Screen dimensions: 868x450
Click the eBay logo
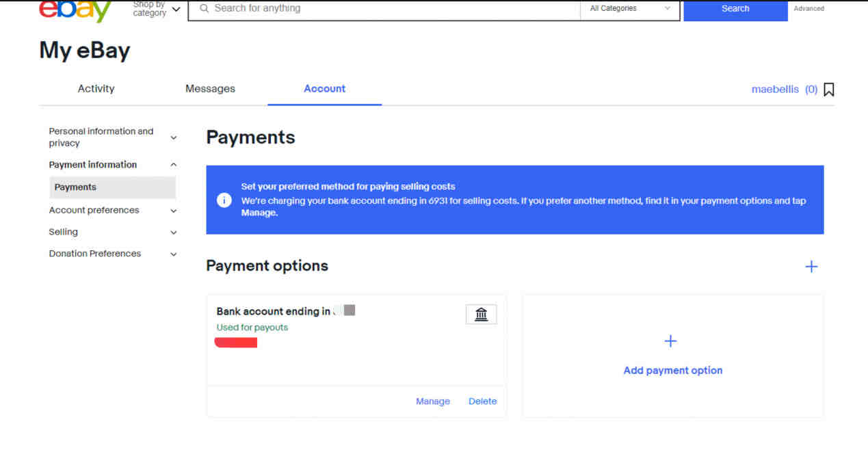75,10
